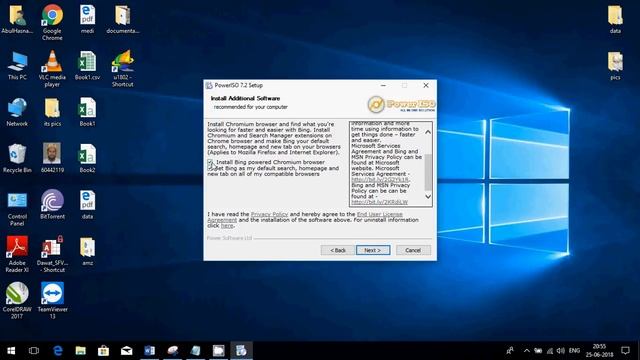
Task: Open Task View from the taskbar
Action: point(34,351)
